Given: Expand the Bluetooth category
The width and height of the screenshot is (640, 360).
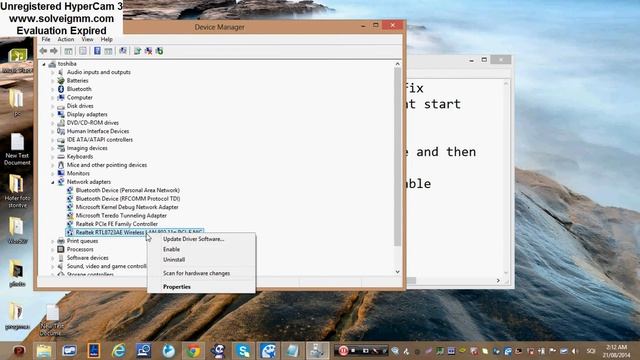Looking at the screenshot, I should point(53,89).
